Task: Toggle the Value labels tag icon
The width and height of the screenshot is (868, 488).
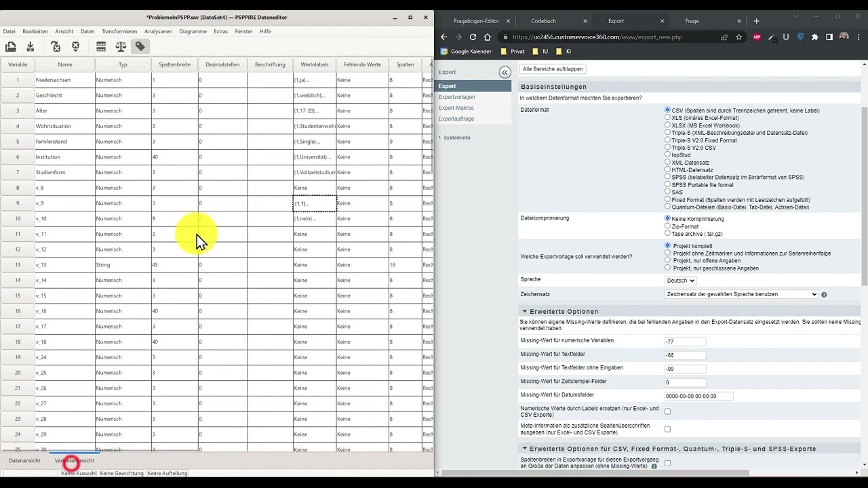Action: tap(140, 47)
